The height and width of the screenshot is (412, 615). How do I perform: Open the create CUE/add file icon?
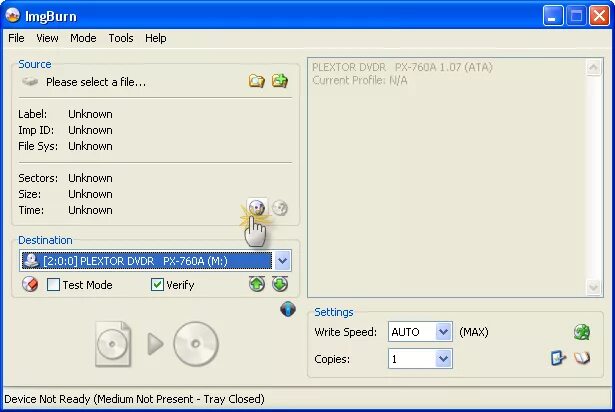pyautogui.click(x=280, y=81)
